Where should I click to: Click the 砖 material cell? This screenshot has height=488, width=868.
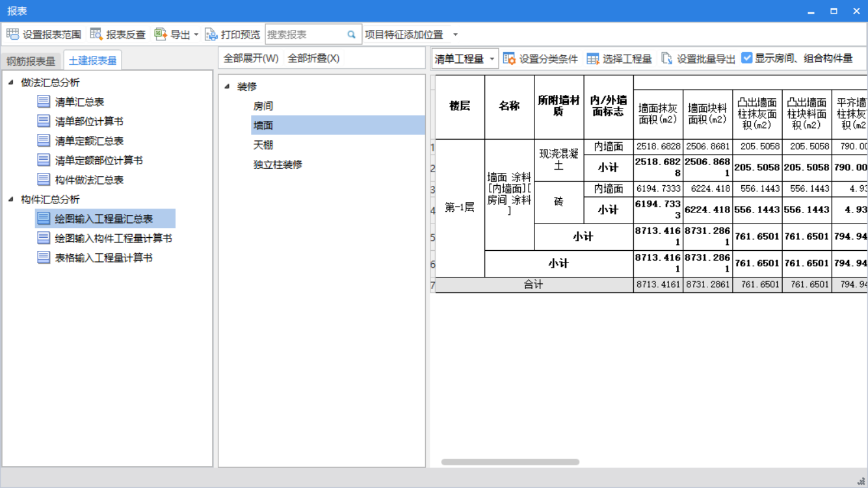pyautogui.click(x=559, y=203)
